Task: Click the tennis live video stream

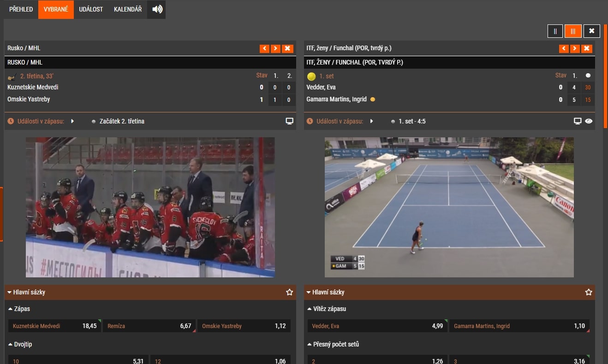Action: (x=449, y=207)
